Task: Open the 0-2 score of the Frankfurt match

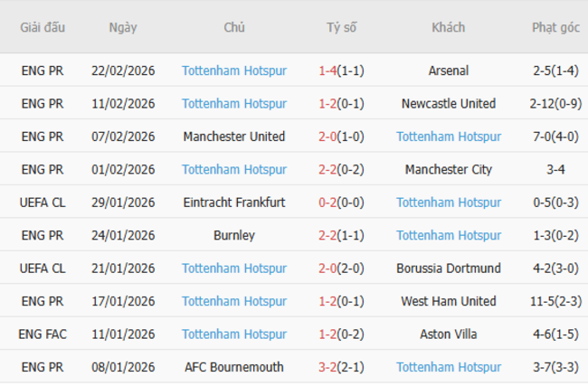Action: (x=328, y=202)
